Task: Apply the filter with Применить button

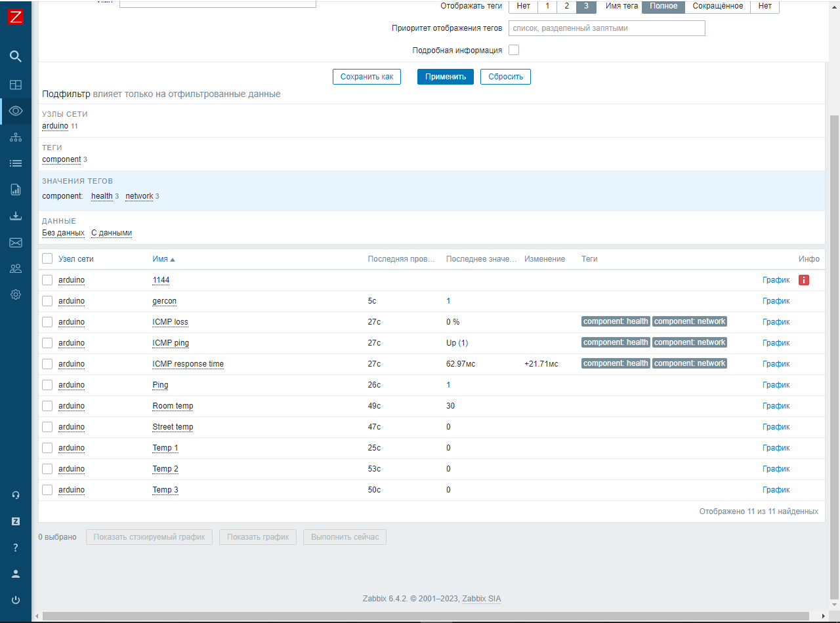Action: tap(445, 76)
